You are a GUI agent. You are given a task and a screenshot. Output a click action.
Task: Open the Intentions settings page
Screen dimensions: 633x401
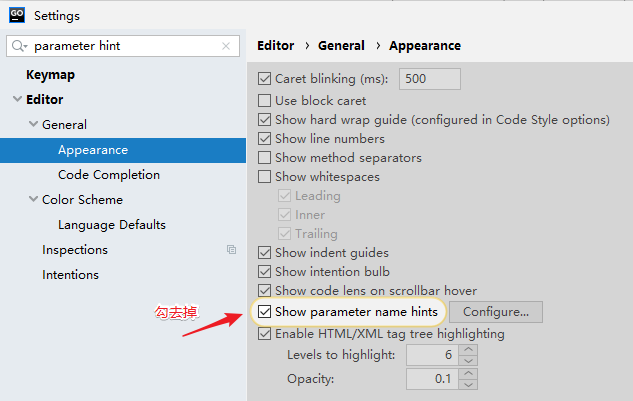pos(70,275)
